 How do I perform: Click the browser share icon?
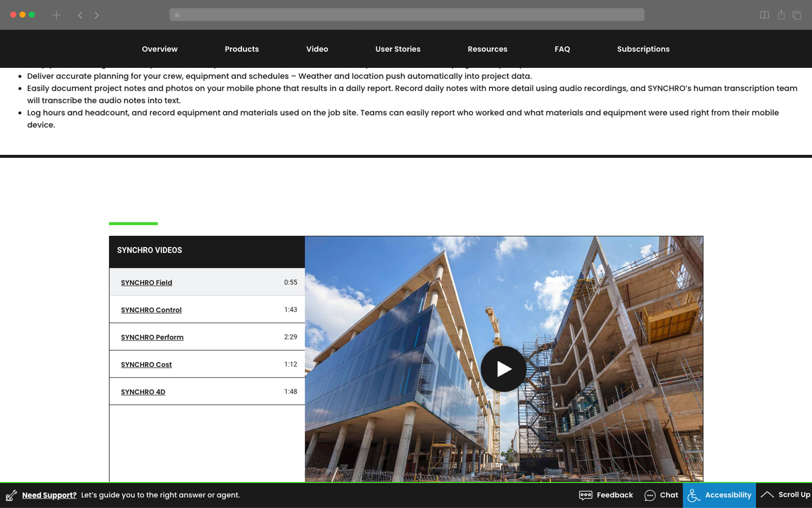click(x=781, y=15)
